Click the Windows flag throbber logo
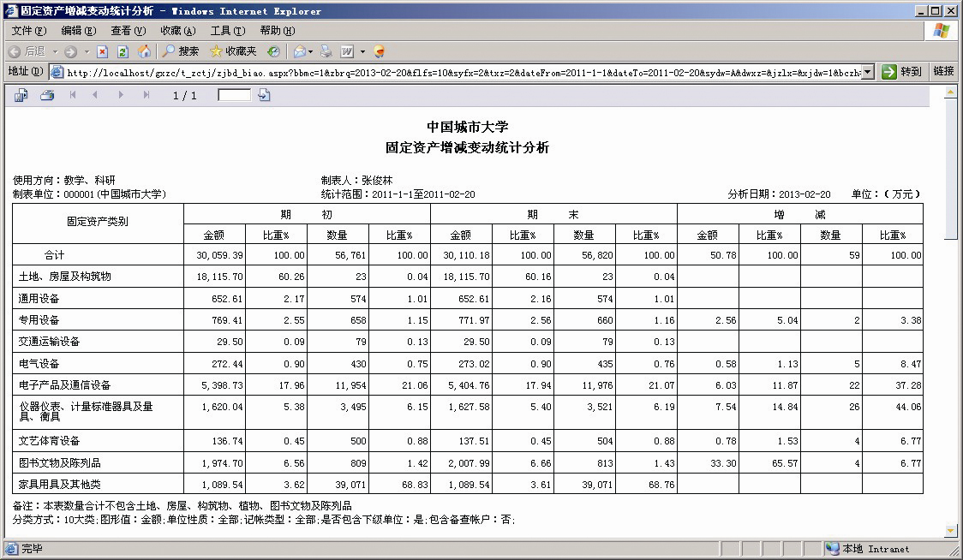This screenshot has width=963, height=560. pyautogui.click(x=942, y=31)
